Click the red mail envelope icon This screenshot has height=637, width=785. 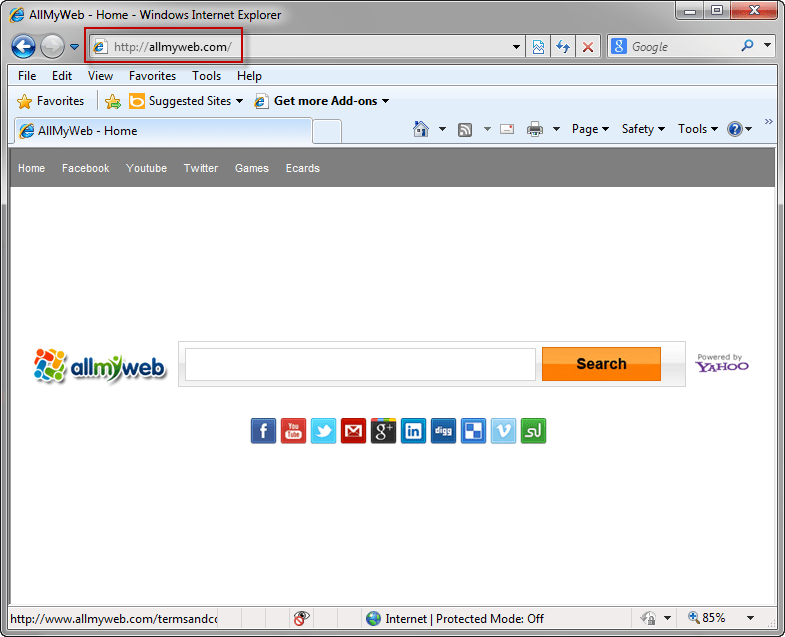[x=353, y=431]
